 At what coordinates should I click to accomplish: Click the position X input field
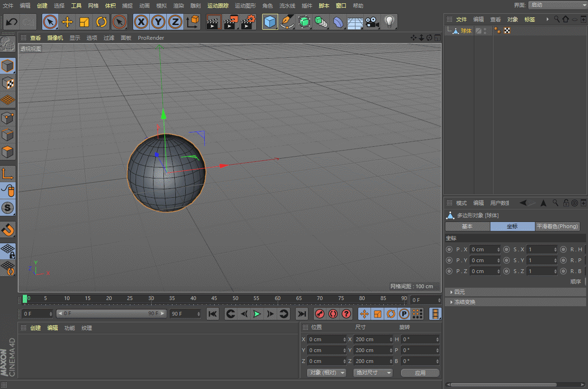pyautogui.click(x=325, y=339)
